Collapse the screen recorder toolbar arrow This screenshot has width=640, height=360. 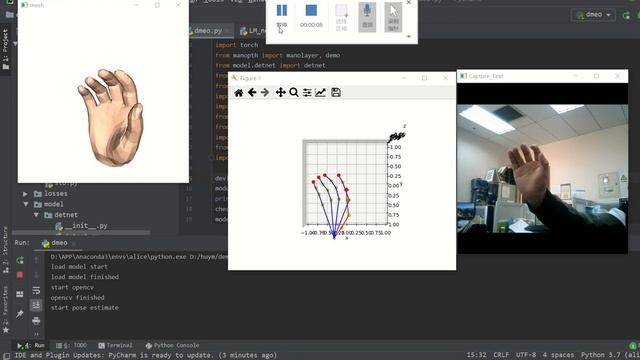(x=409, y=36)
